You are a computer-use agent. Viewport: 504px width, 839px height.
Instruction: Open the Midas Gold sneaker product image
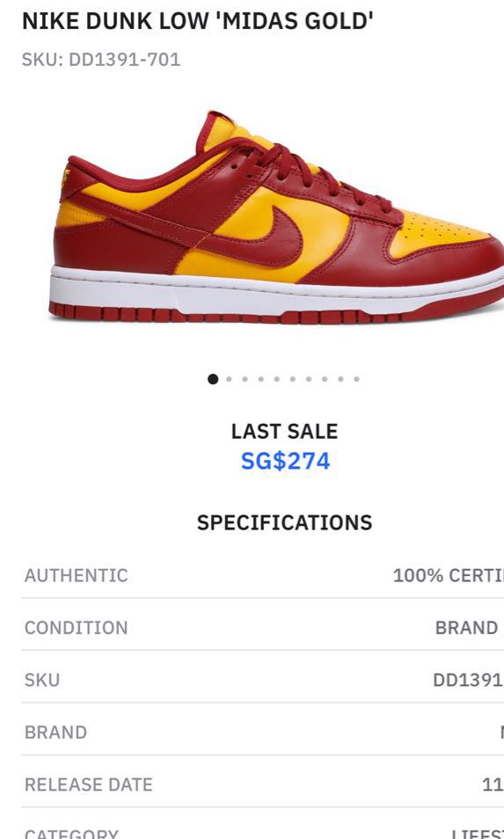coord(278,216)
